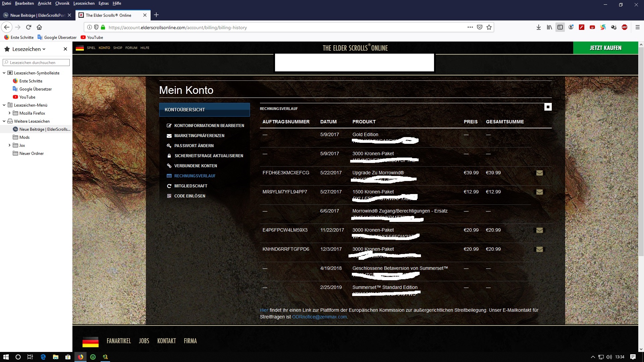
Task: Click the Jetzt Kaufen button
Action: click(605, 48)
